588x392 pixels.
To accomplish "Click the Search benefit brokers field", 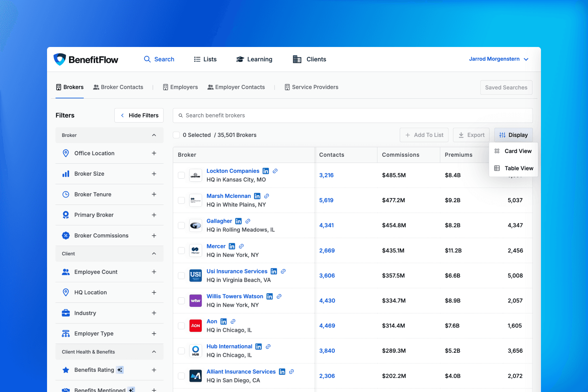I will coord(353,115).
